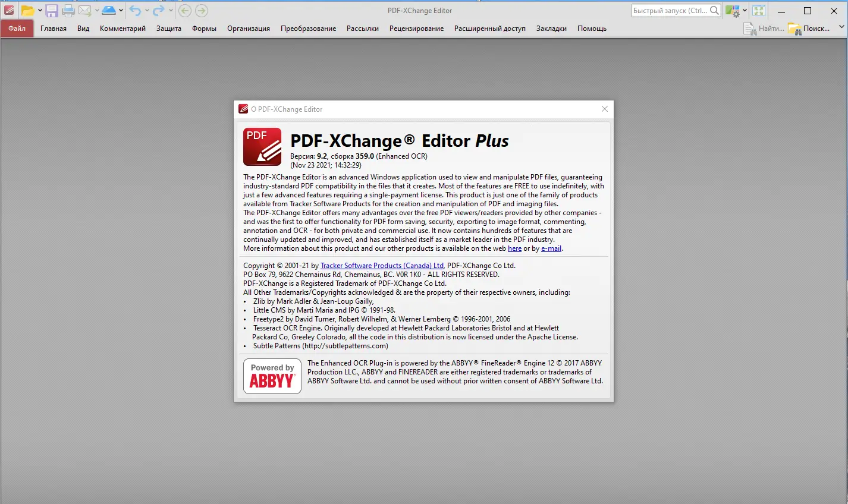Click the 'О PDF-XChange Editor' dialog title
Screen dimensions: 848x504
(x=287, y=109)
